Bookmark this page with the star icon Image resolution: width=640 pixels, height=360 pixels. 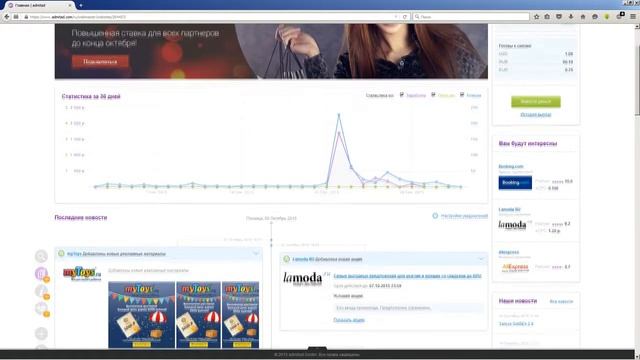click(536, 17)
